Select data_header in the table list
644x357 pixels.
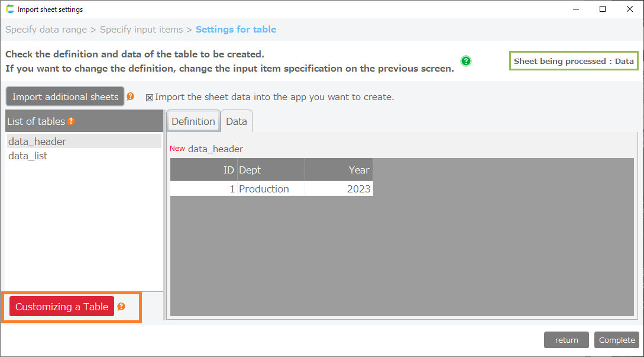click(x=37, y=141)
